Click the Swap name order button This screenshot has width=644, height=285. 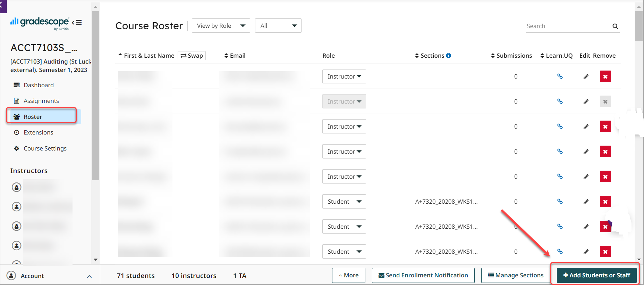click(x=192, y=56)
